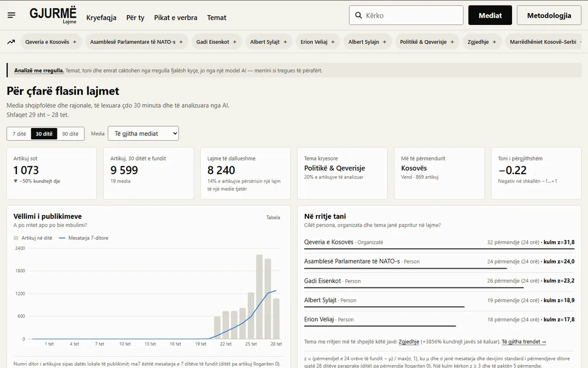Show the chart Tabela view

273,217
